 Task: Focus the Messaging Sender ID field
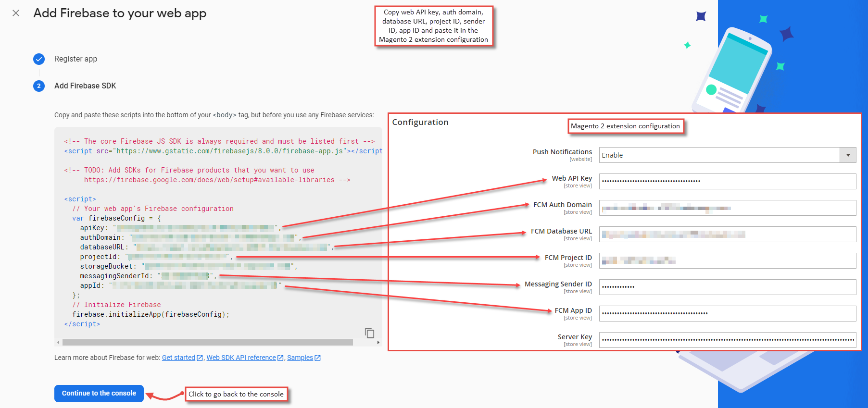pyautogui.click(x=728, y=287)
